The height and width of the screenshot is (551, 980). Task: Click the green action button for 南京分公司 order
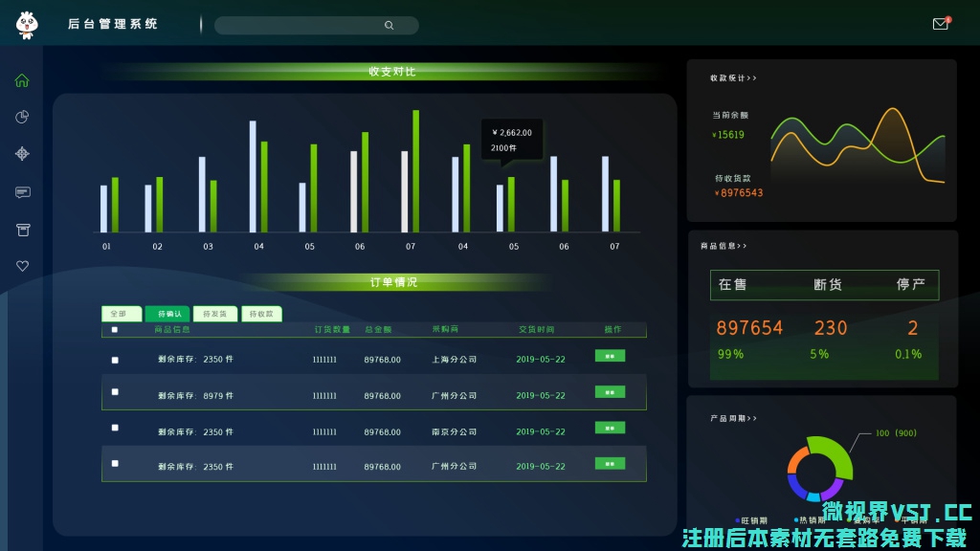(610, 428)
